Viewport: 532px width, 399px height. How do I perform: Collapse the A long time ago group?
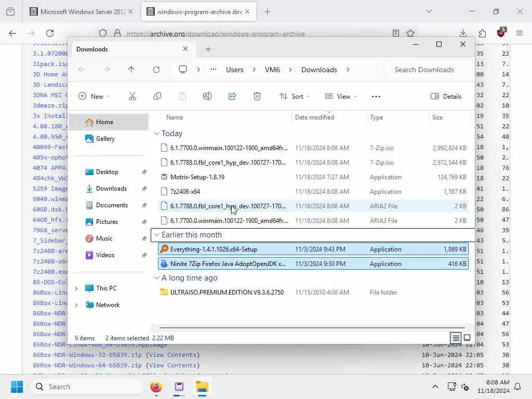[156, 278]
